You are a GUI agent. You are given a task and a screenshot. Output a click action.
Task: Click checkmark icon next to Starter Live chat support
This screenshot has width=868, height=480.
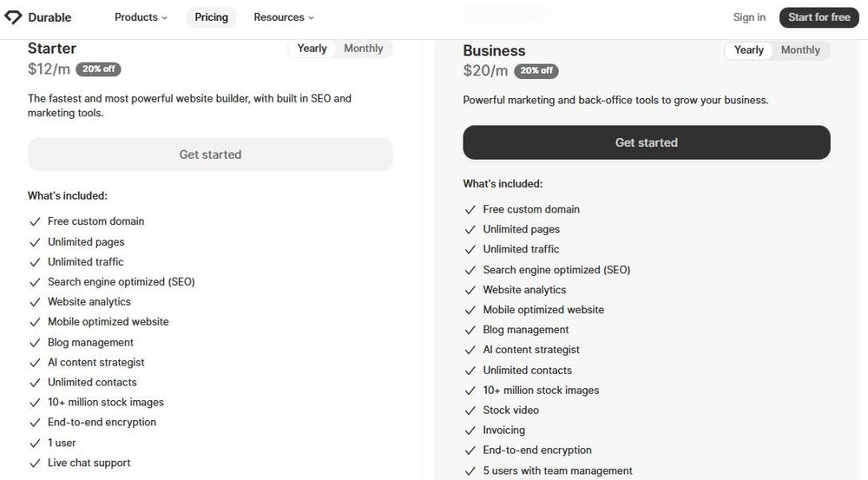click(x=35, y=464)
